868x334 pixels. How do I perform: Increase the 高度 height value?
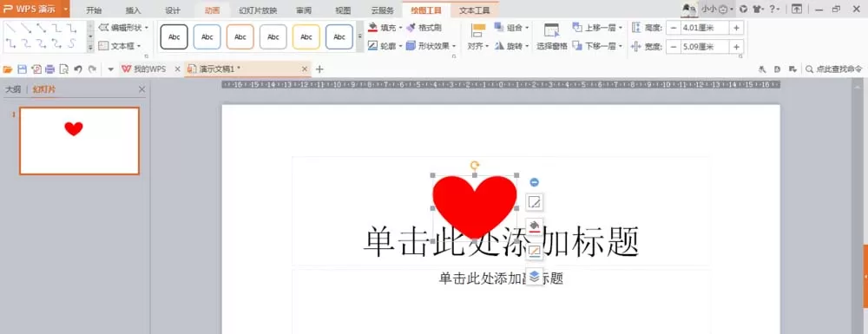736,28
